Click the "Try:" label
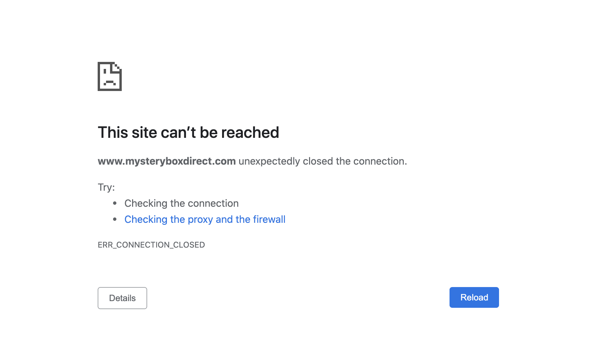The image size is (590, 364). coord(106,187)
